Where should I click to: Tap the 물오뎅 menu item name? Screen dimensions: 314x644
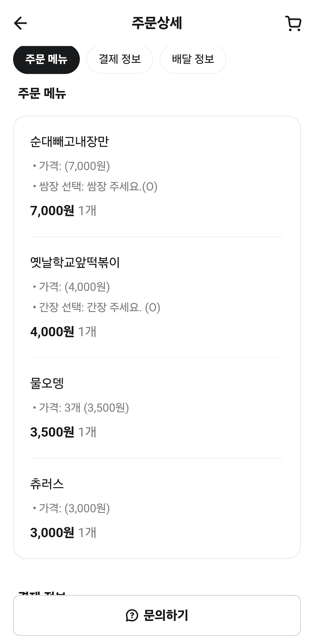pyautogui.click(x=47, y=384)
